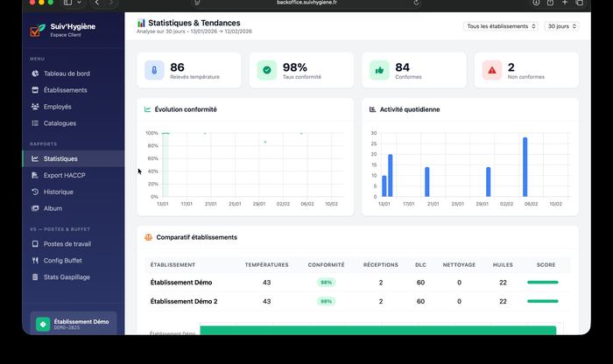Image resolution: width=613 pixels, height=364 pixels.
Task: Click the thermometer icon on Relevés température card
Action: (x=154, y=70)
